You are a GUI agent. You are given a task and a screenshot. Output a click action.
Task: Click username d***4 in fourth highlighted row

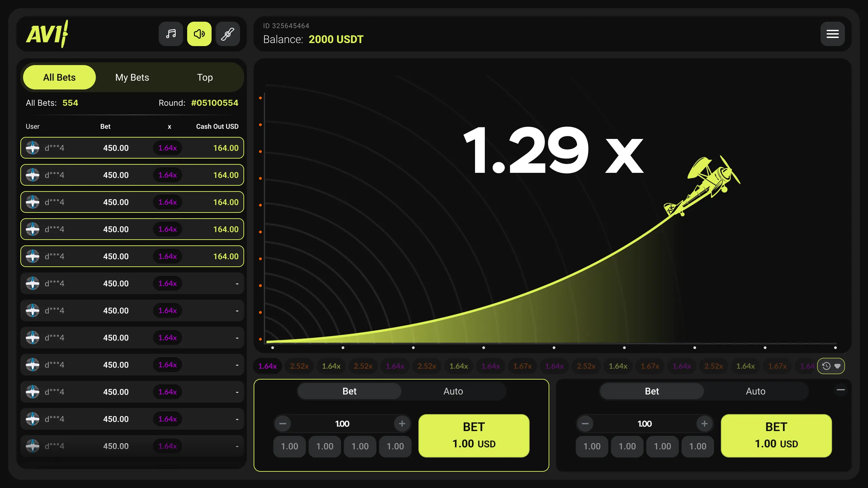[54, 229]
